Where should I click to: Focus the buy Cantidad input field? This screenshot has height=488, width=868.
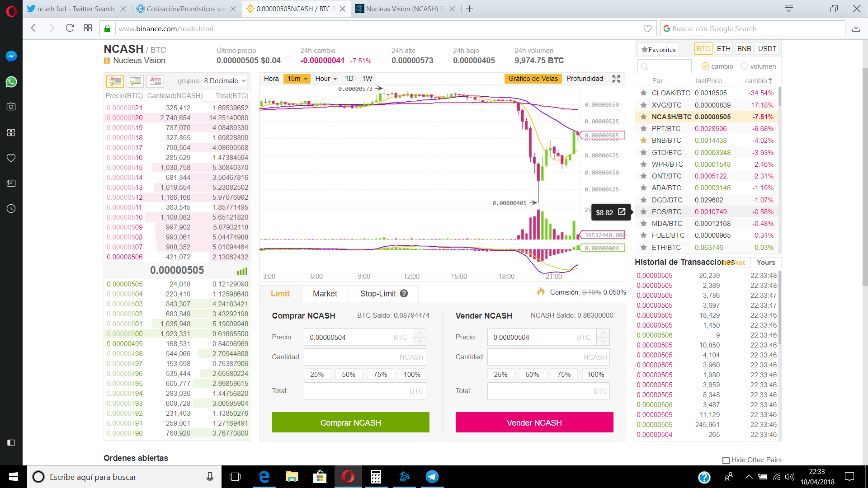click(x=365, y=357)
